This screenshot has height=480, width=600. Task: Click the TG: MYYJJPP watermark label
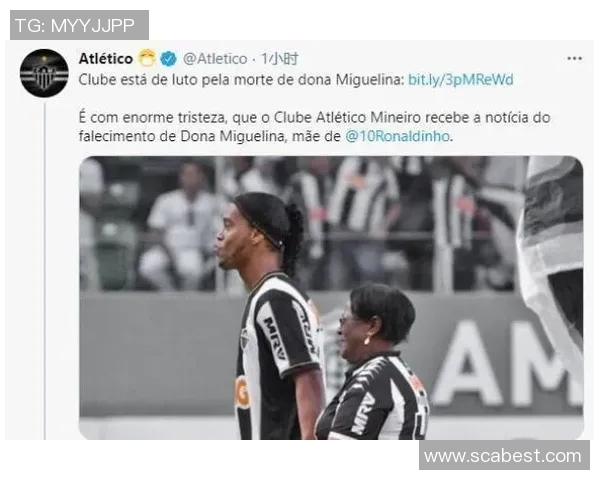click(79, 25)
